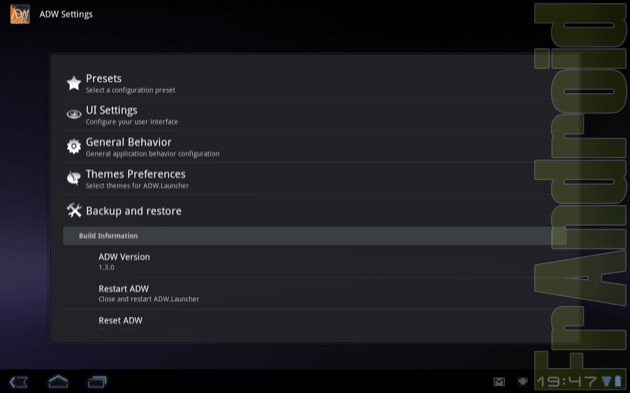Screen dimensions: 630x393
Task: Click version number 1.3.0
Action: pyautogui.click(x=106, y=268)
